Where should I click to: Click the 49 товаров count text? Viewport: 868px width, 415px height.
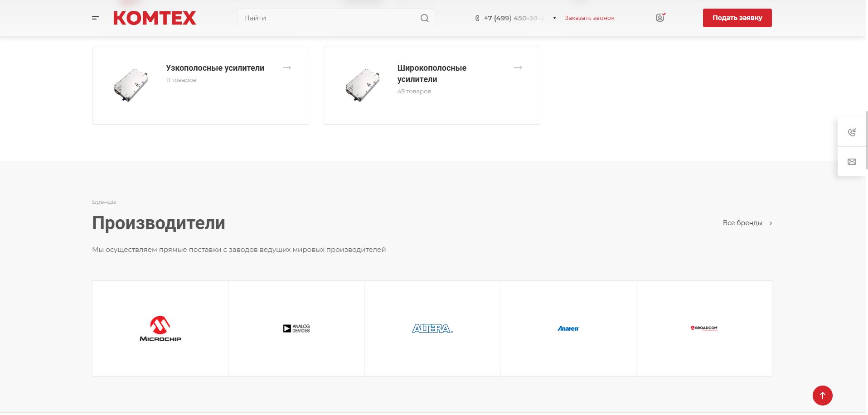[414, 92]
